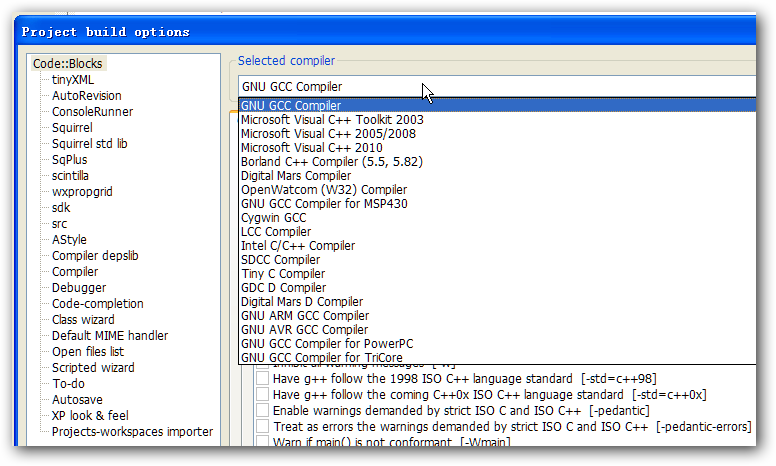Choose GDC D Compiler option
Screen dimensions: 776x466
497,287
